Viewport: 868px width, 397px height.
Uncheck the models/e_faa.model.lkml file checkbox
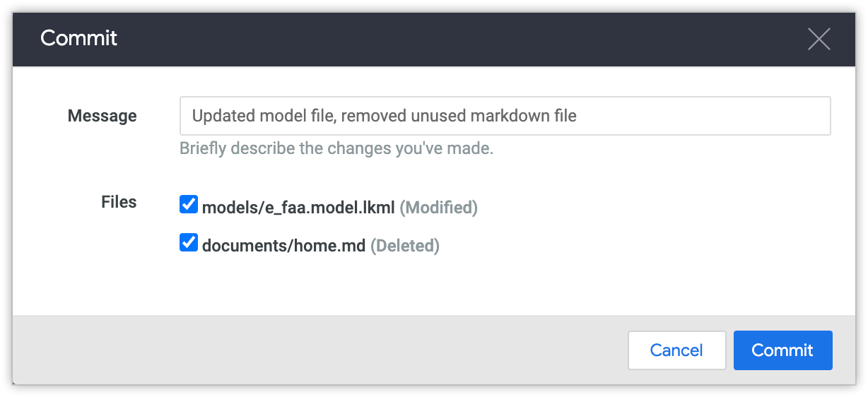pos(189,206)
